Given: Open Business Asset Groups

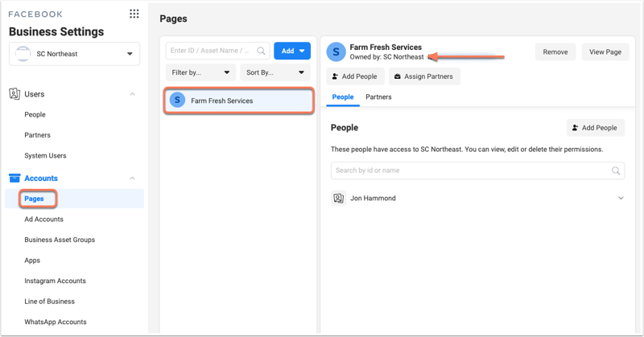Looking at the screenshot, I should (60, 240).
